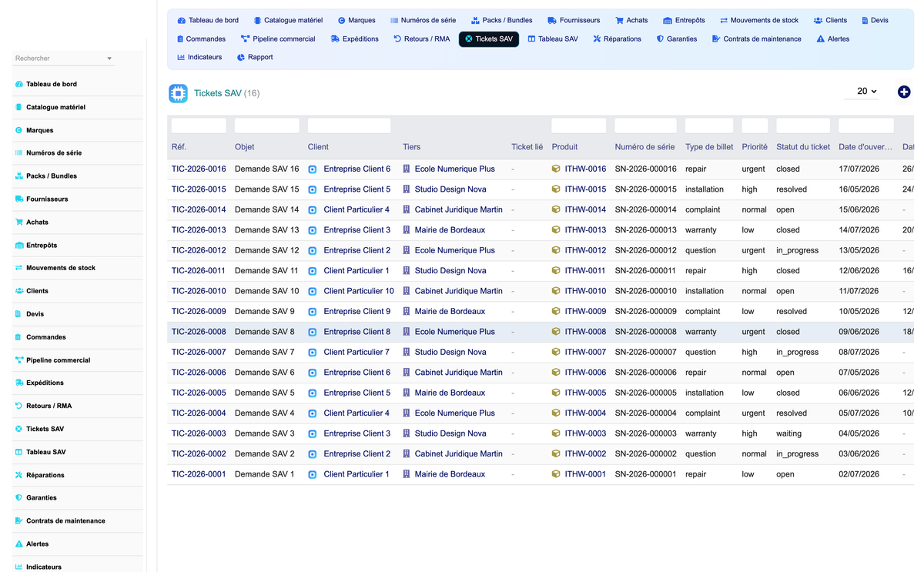Image resolution: width=924 pixels, height=572 pixels.
Task: Click the Pipeline commercial icon in the sidebar
Action: point(19,360)
